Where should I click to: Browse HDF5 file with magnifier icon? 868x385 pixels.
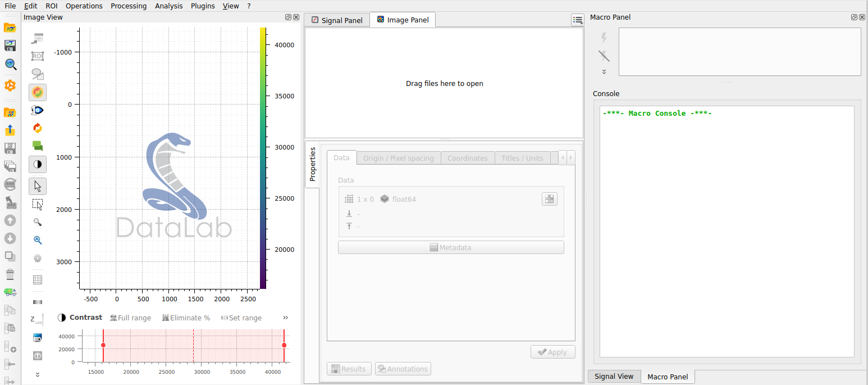point(10,64)
